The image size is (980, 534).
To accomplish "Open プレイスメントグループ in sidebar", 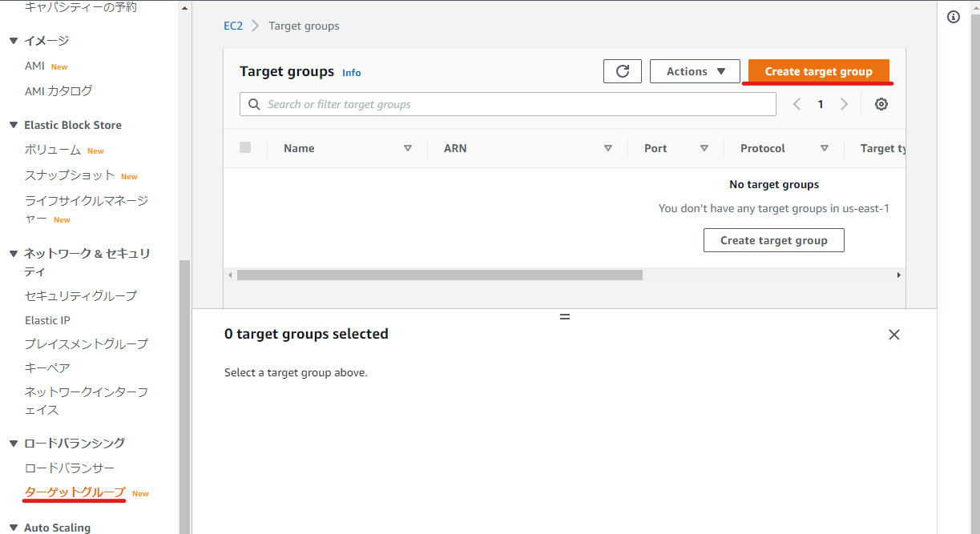I will click(x=87, y=343).
